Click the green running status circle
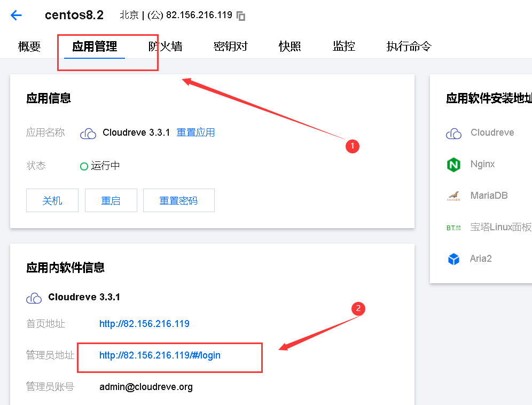Screen dimensions: 532x405 (84, 166)
